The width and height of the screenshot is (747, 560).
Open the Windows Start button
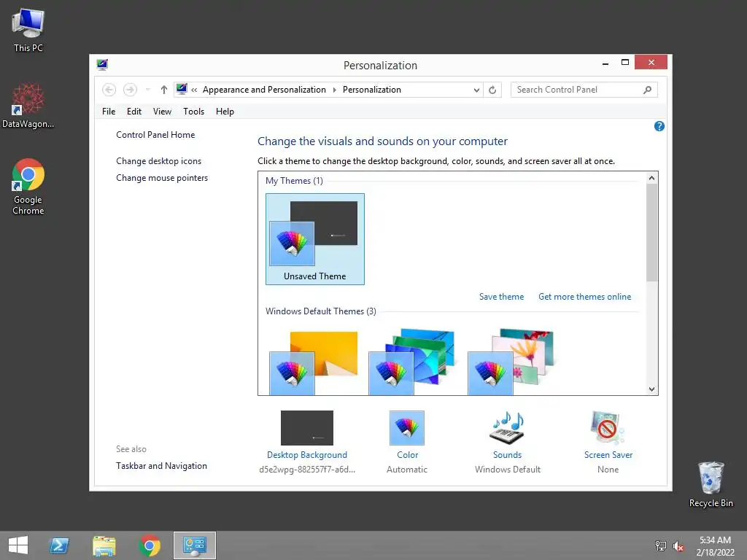(18, 545)
